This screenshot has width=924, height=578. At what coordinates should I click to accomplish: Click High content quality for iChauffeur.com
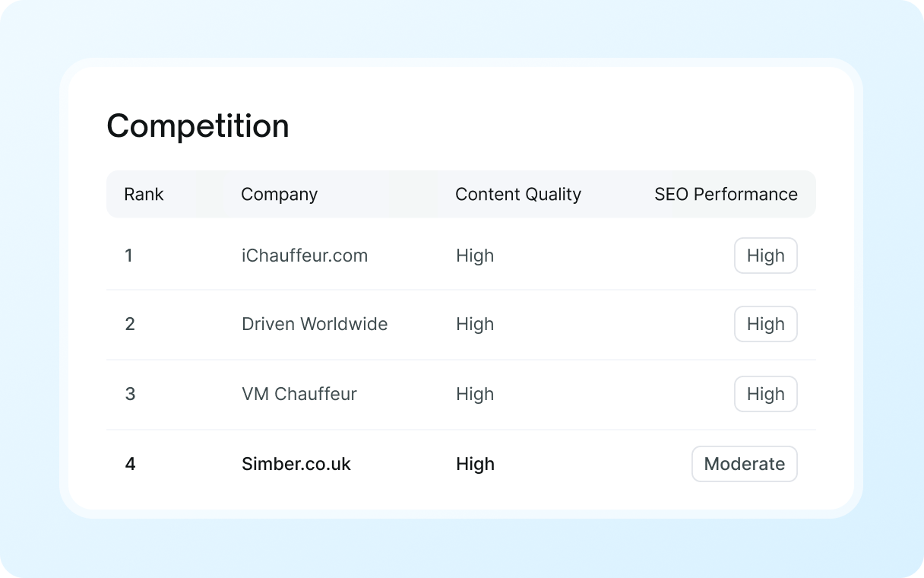[475, 256]
